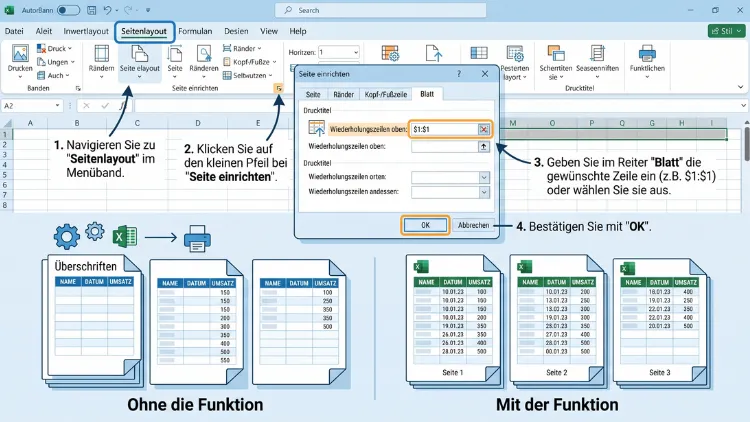Click the empty second Wiederholungszeilen oben field

click(x=445, y=146)
